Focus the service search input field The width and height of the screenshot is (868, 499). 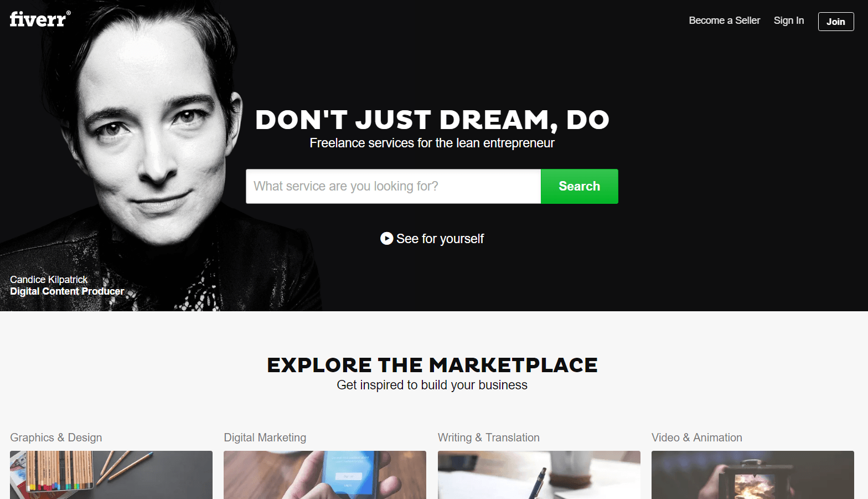pyautogui.click(x=393, y=186)
